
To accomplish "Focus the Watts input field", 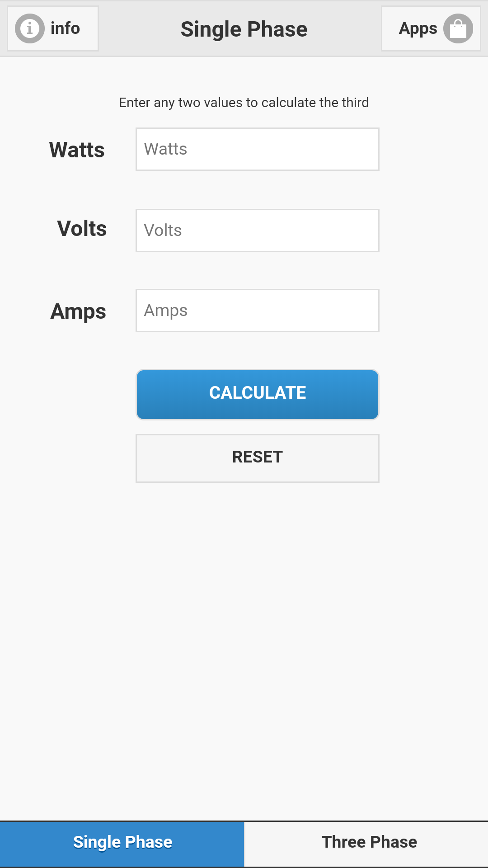I will click(257, 149).
